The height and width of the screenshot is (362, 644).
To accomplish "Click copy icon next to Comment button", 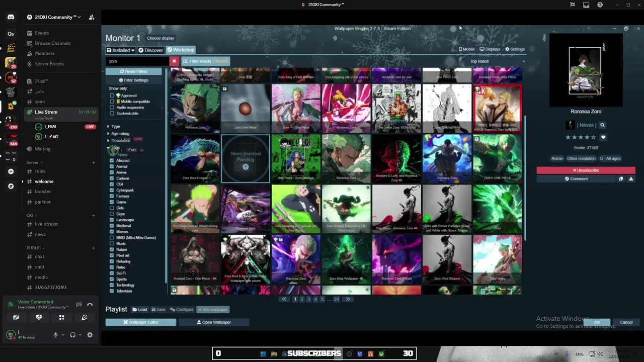I will [x=621, y=179].
